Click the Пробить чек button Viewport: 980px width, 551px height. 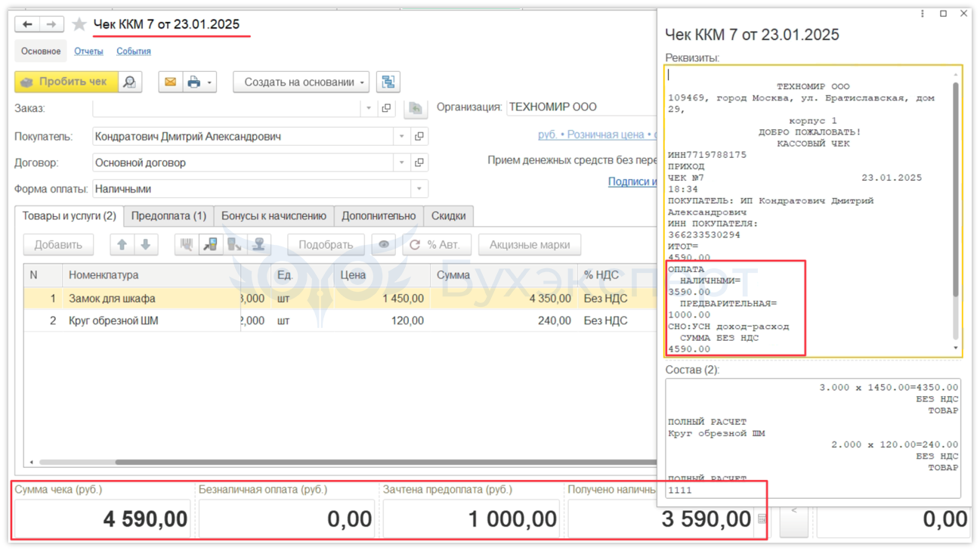tap(66, 82)
